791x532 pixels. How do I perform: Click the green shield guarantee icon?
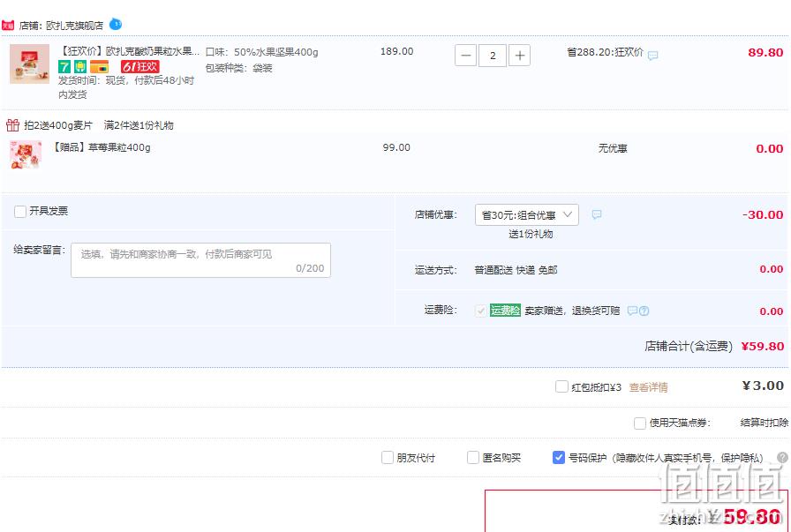point(80,66)
